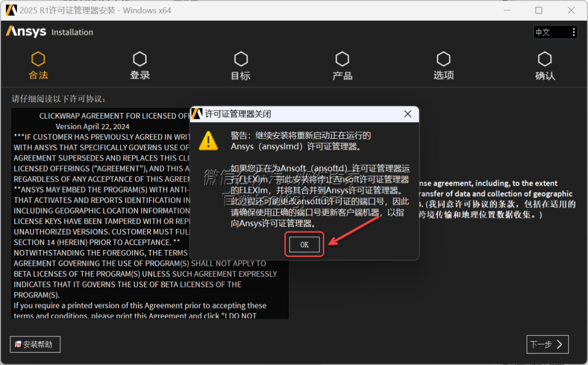Screen dimensions: 588x365
Task: Click the Ansys logo in the dialog title bar
Action: click(197, 114)
